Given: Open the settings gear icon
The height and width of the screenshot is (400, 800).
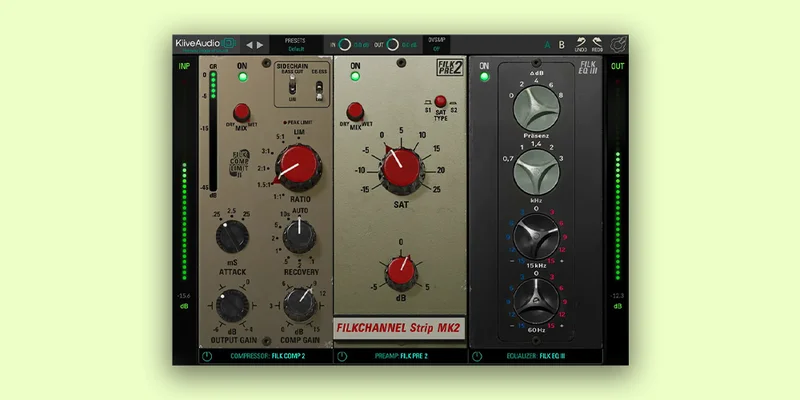Looking at the screenshot, I should click(x=618, y=45).
